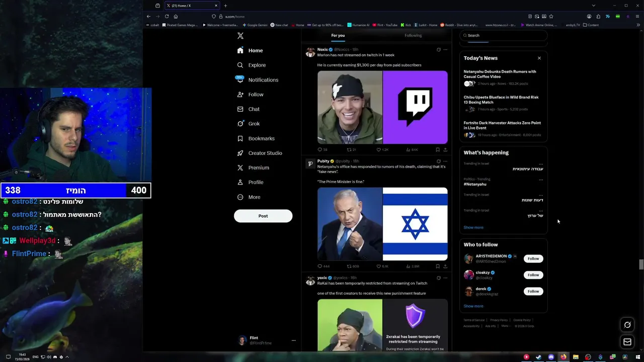Share the Noxic post
This screenshot has height=362, width=644.
click(445, 149)
